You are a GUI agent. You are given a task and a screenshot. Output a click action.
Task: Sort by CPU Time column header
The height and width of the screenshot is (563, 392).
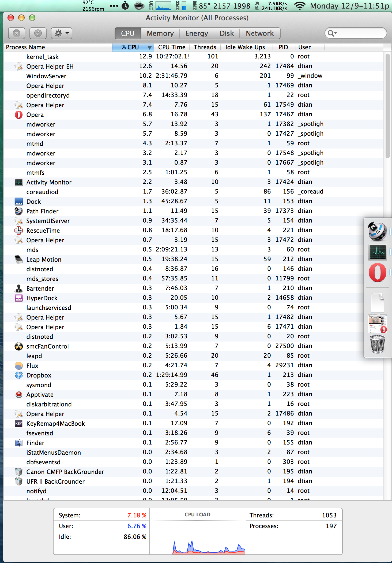point(172,47)
